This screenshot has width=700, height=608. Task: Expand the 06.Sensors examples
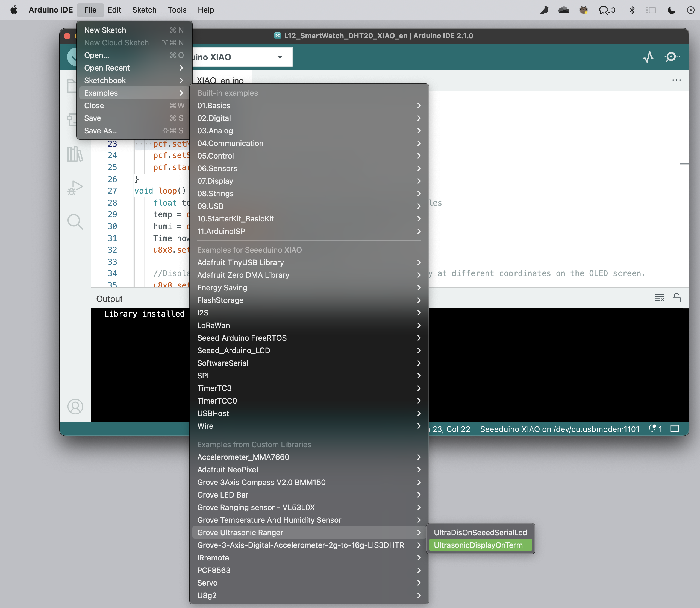[309, 168]
